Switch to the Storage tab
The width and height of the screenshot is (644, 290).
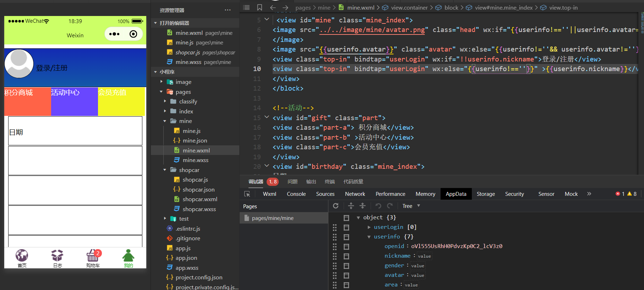point(486,194)
